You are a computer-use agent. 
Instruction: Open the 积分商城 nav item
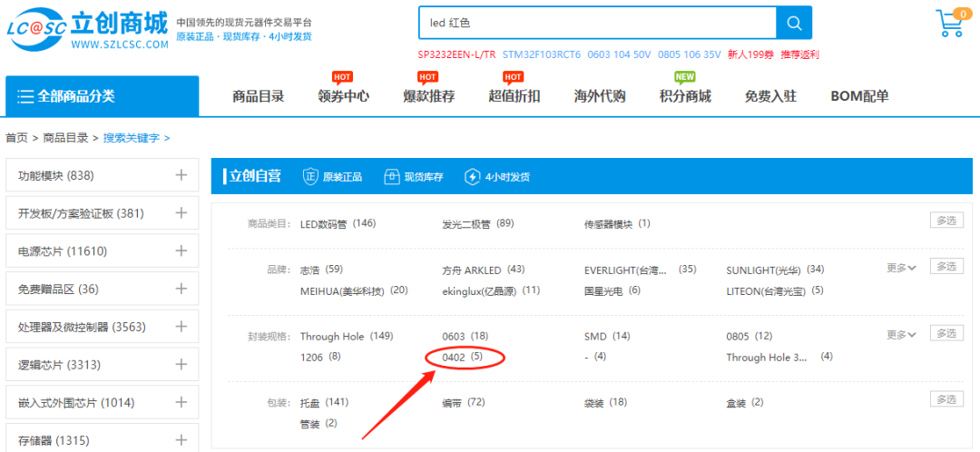tap(685, 96)
